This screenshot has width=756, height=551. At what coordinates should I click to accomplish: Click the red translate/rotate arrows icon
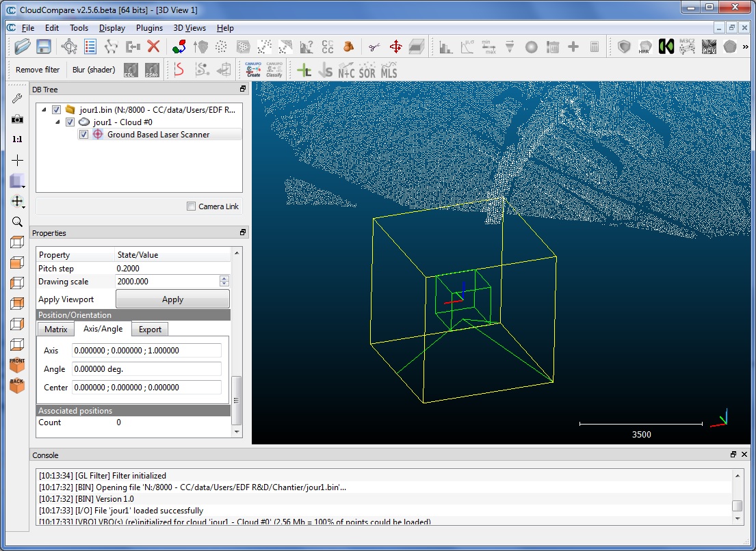pyautogui.click(x=396, y=46)
